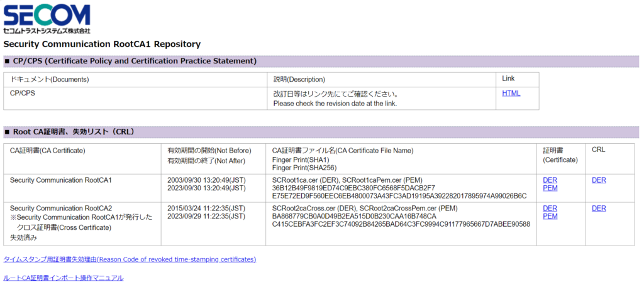644x287 pixels.
Task: Click 有効期間の開始(Not Before) header text
Action: pyautogui.click(x=209, y=151)
